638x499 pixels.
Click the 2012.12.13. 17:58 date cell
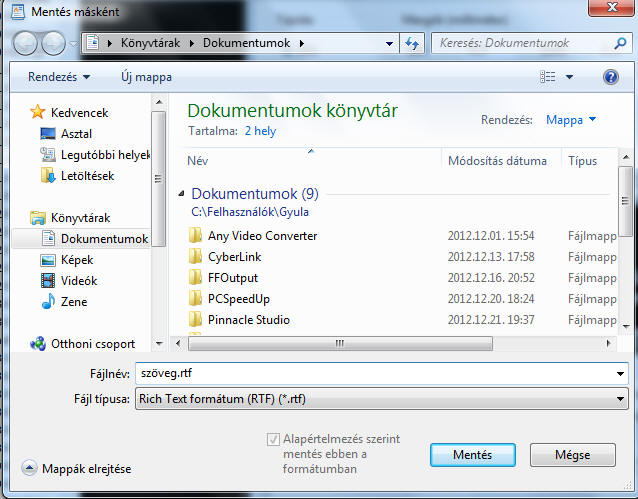coord(491,257)
